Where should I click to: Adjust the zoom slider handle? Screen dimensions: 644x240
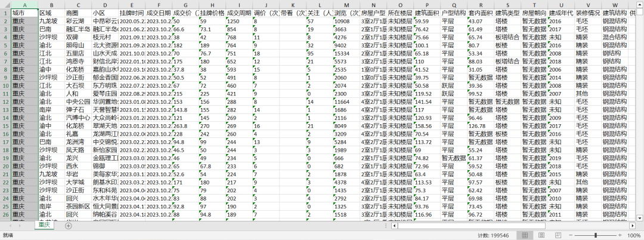point(596,235)
